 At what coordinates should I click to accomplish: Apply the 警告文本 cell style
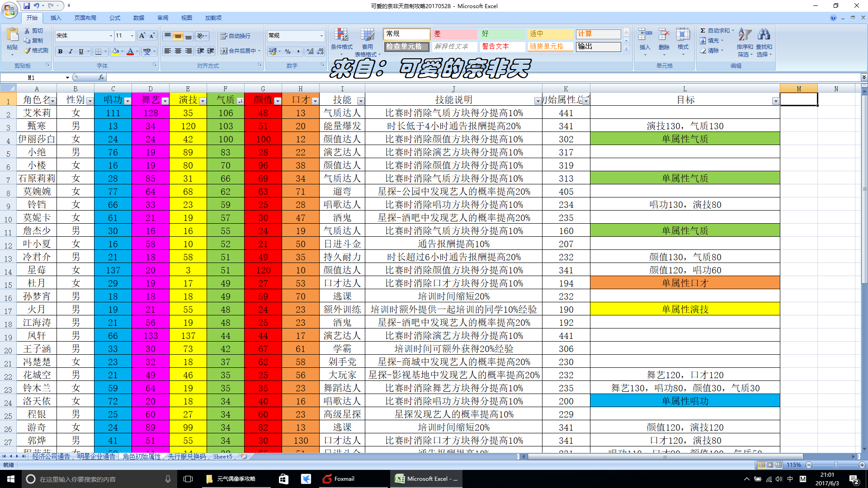[x=502, y=47]
